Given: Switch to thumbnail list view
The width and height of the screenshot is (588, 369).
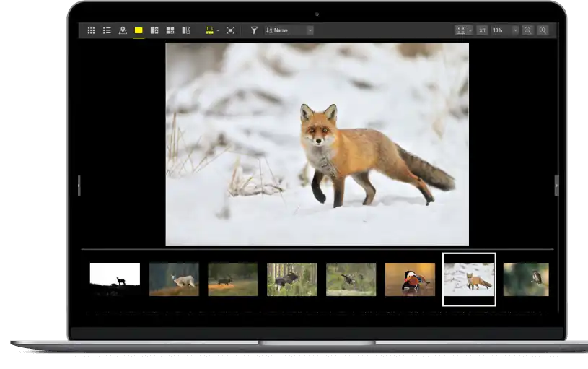Looking at the screenshot, I should point(107,30).
